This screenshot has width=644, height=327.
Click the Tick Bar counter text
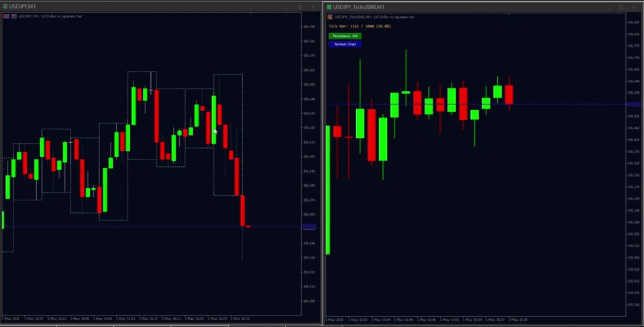[x=360, y=26]
